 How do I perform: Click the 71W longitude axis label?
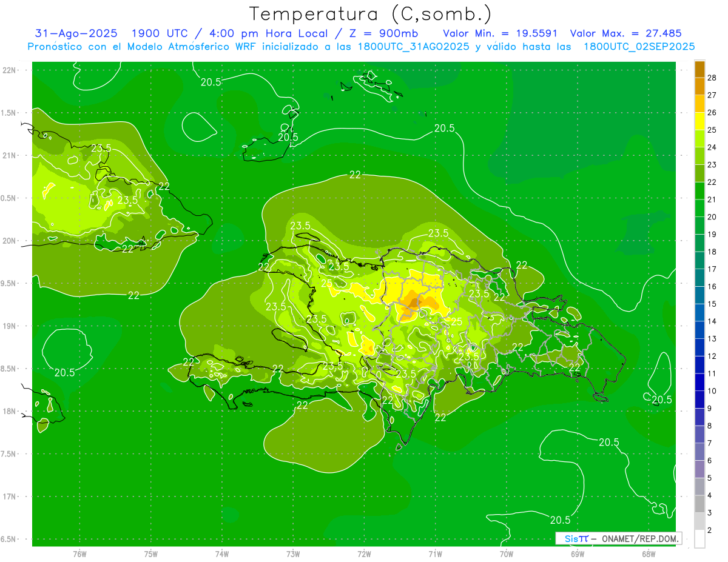tap(435, 554)
